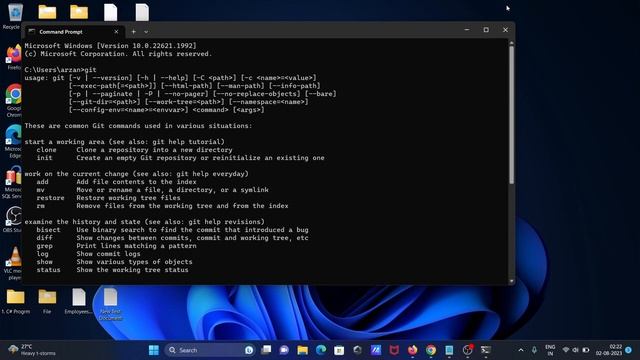Click the 'init' command name
Image resolution: width=640 pixels, height=360 pixels.
[x=44, y=158]
